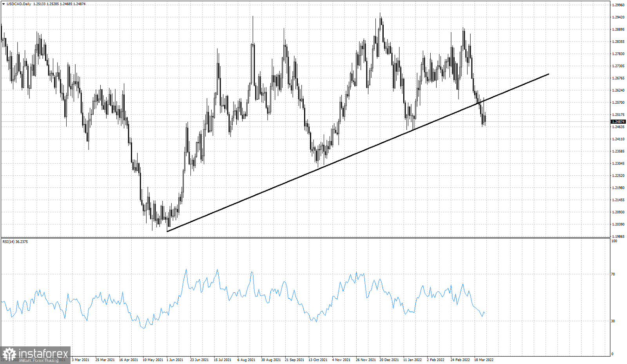
Task: Click the 1.29960 price scale label
Action: tap(618, 5)
